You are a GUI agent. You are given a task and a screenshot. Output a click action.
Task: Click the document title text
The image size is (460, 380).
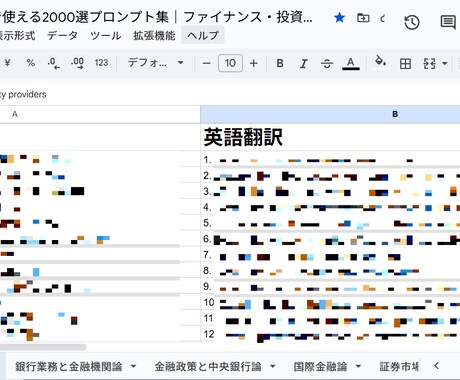[x=157, y=17]
